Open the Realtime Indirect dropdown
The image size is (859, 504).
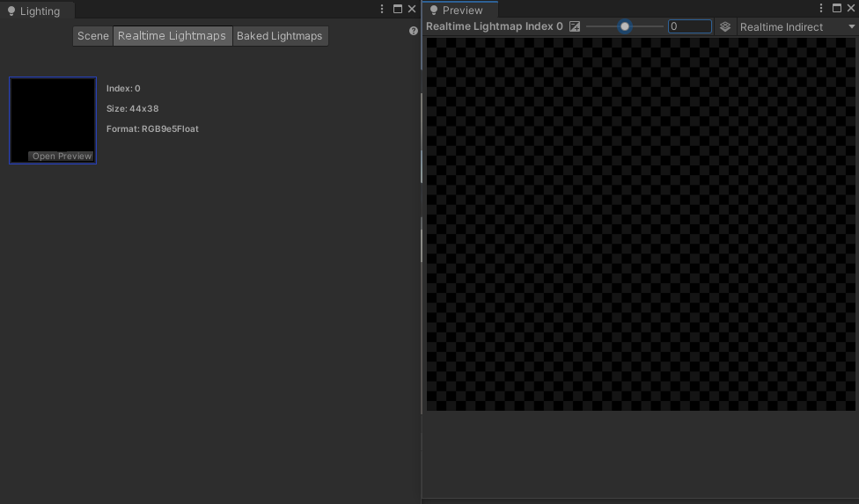click(797, 26)
